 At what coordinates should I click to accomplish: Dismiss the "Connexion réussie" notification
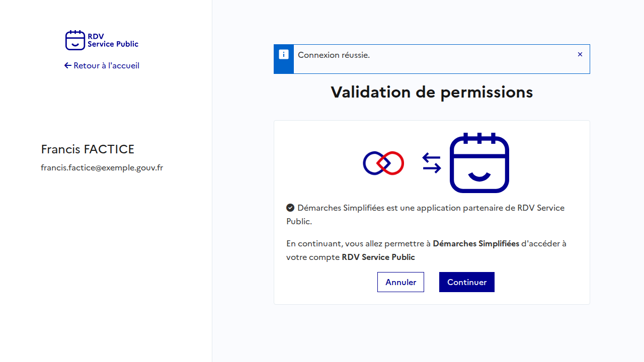[580, 54]
